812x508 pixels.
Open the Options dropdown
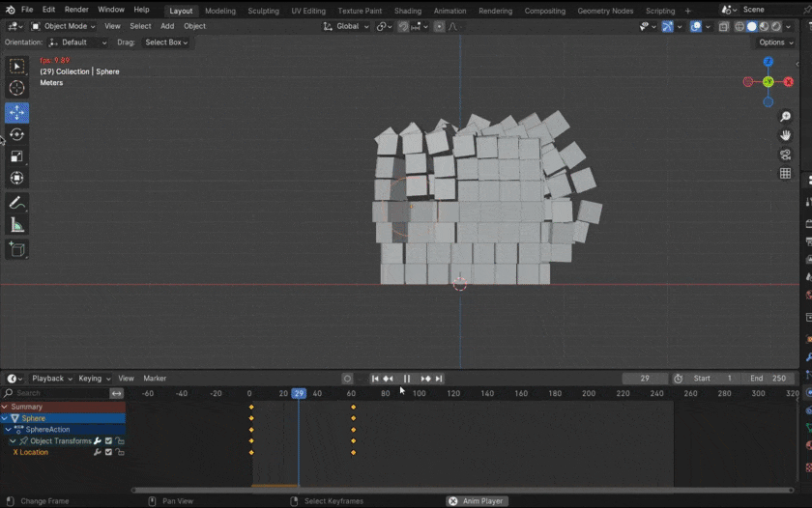775,42
